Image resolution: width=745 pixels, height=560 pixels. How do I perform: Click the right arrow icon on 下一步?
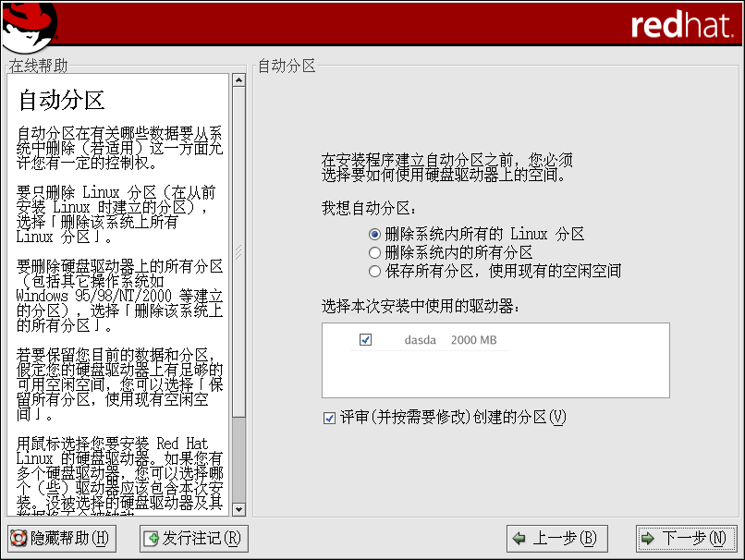(648, 538)
